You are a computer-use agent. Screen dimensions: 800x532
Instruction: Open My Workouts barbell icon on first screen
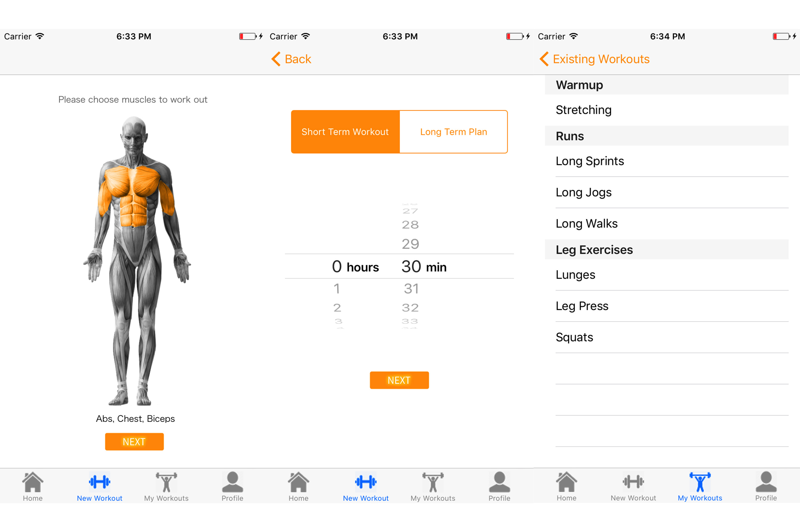[x=166, y=482]
